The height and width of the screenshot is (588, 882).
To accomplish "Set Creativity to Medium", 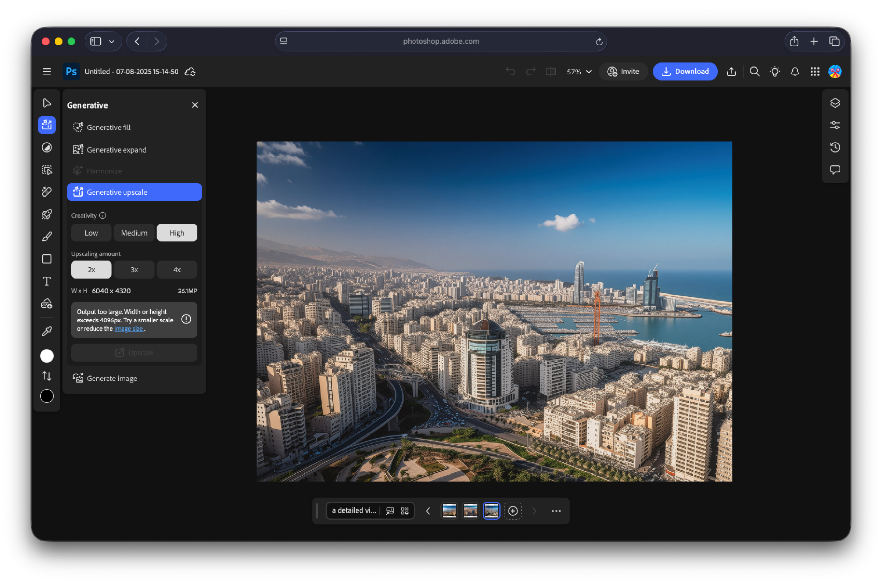I will (x=134, y=233).
